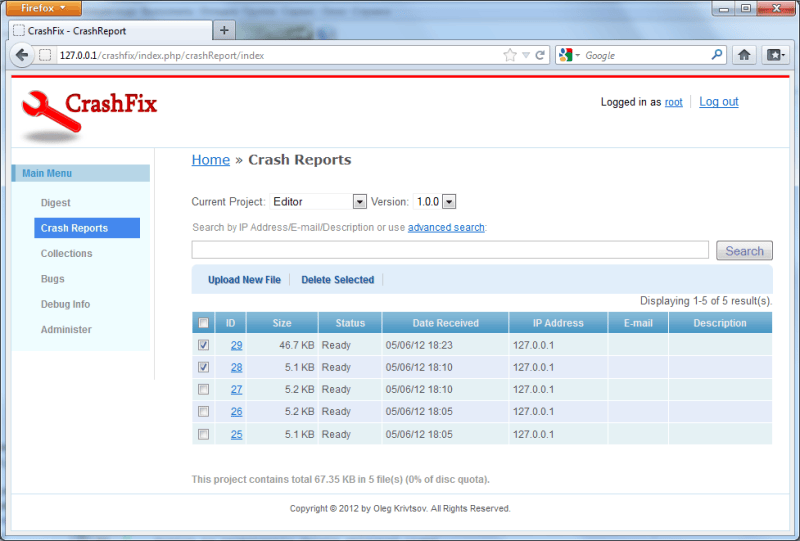The width and height of the screenshot is (800, 541).
Task: Focus the address bar URL field
Action: [276, 55]
